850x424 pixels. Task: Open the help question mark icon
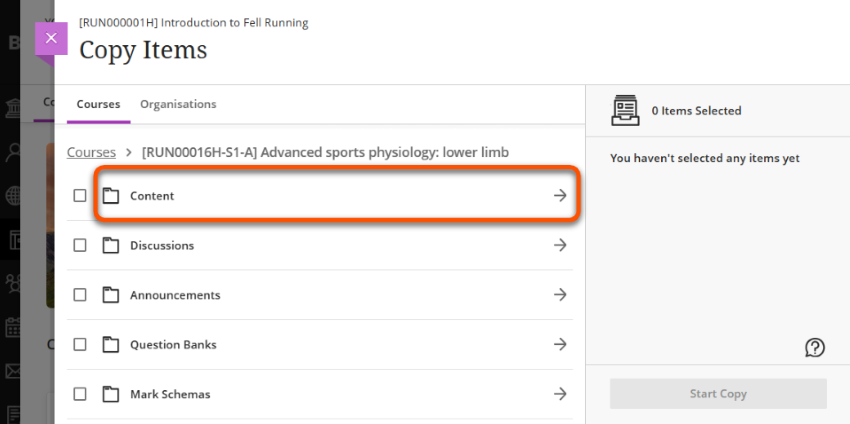pyautogui.click(x=815, y=348)
